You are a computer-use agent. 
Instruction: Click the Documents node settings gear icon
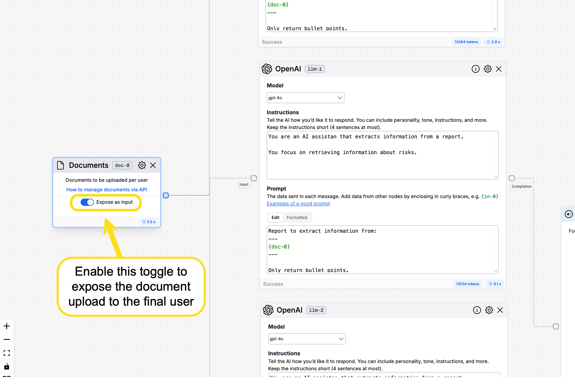tap(142, 165)
